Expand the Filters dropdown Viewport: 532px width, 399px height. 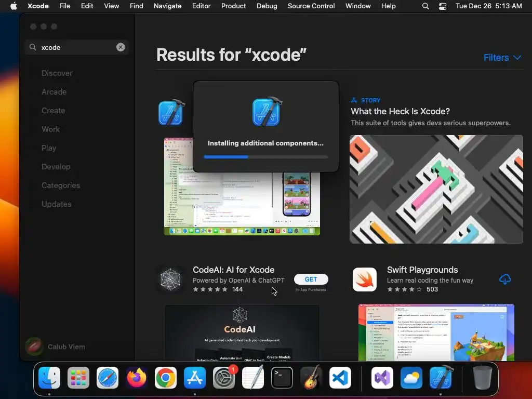point(502,58)
